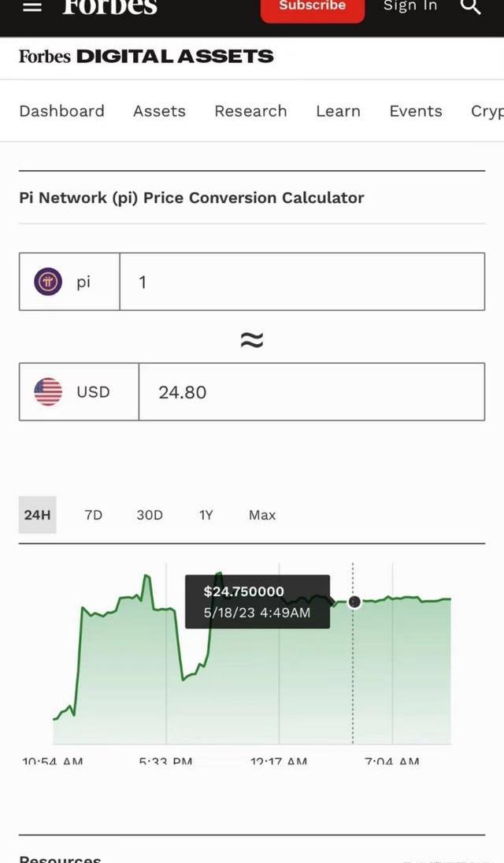Click the US flag currency icon
The image size is (504, 863).
click(x=48, y=391)
